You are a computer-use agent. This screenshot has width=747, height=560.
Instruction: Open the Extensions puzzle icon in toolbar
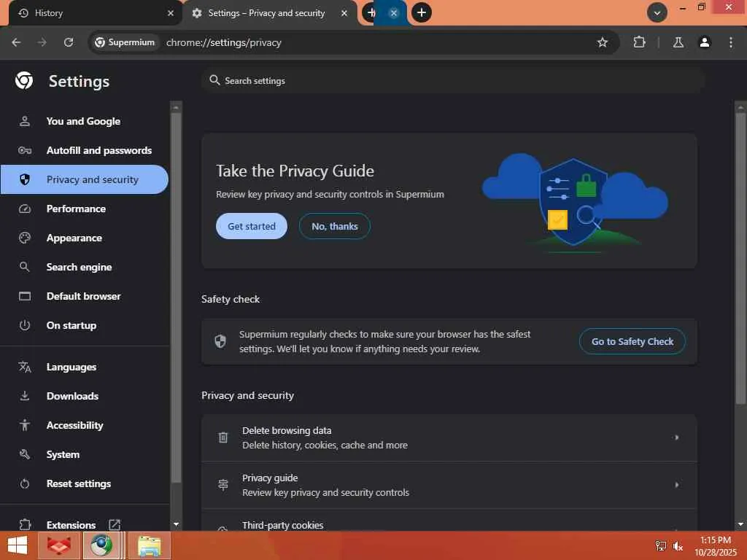coord(639,42)
